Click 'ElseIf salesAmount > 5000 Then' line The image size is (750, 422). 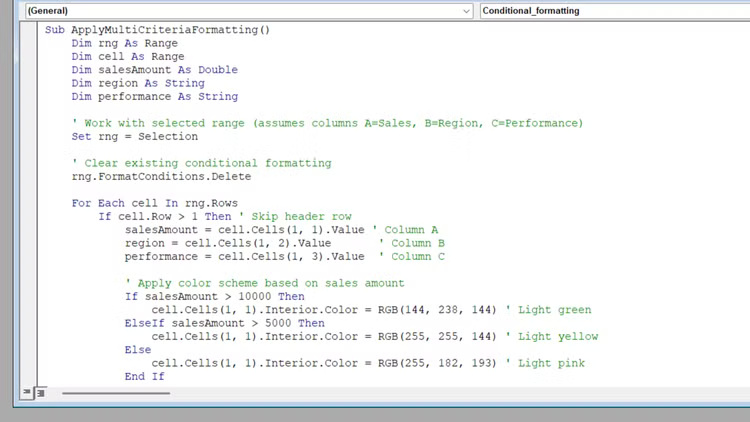[224, 323]
